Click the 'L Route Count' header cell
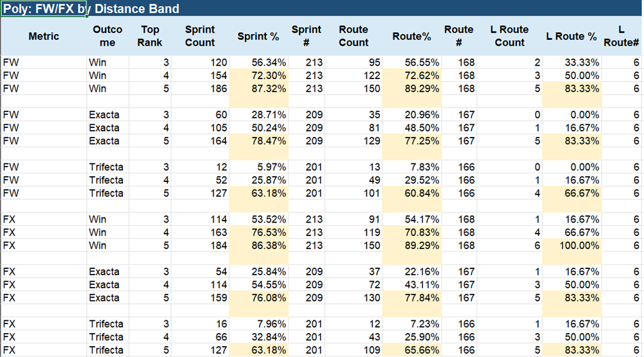Viewport: 644px width, 357px height. tap(509, 36)
